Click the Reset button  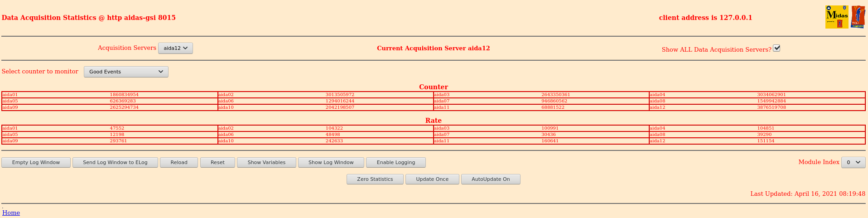pyautogui.click(x=217, y=162)
